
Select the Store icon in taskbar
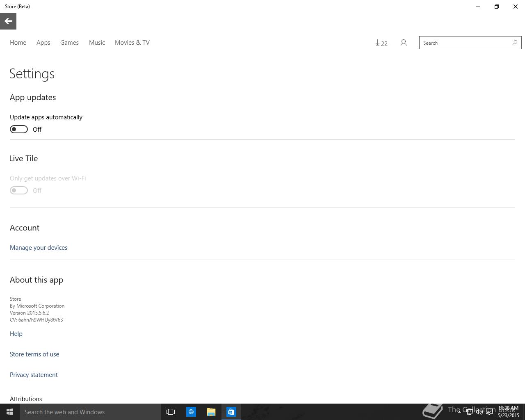[231, 412]
